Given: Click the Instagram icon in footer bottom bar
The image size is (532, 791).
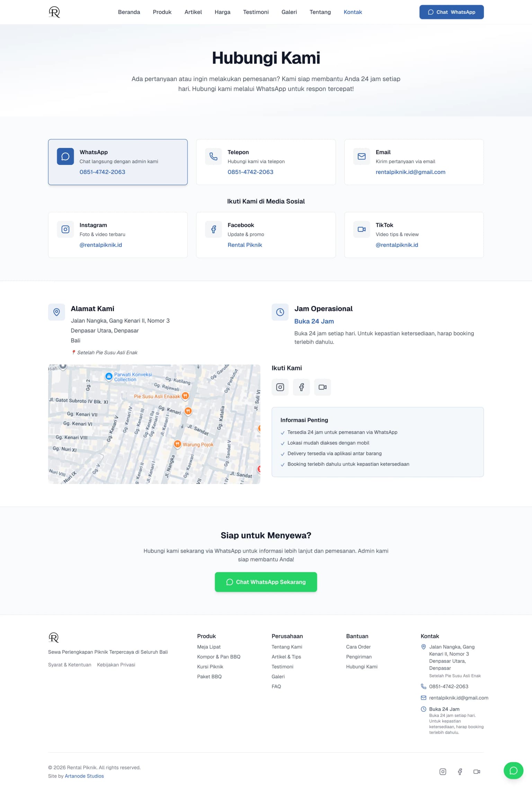Looking at the screenshot, I should (443, 772).
